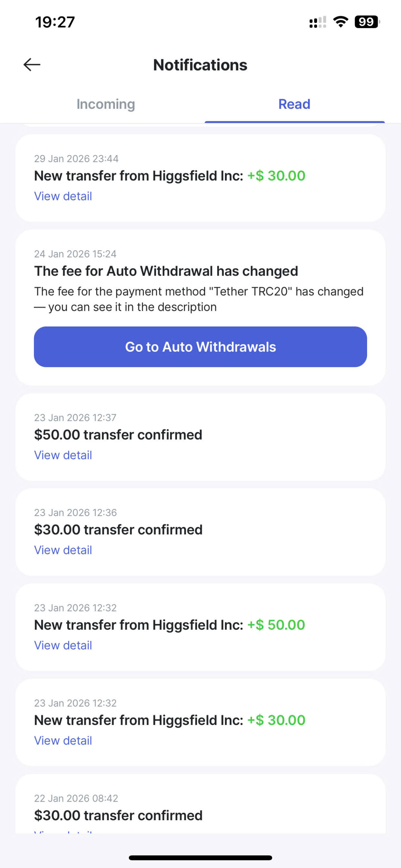401x868 pixels.
Task: View detail of $50.00 transfer confirmed
Action: click(x=63, y=455)
